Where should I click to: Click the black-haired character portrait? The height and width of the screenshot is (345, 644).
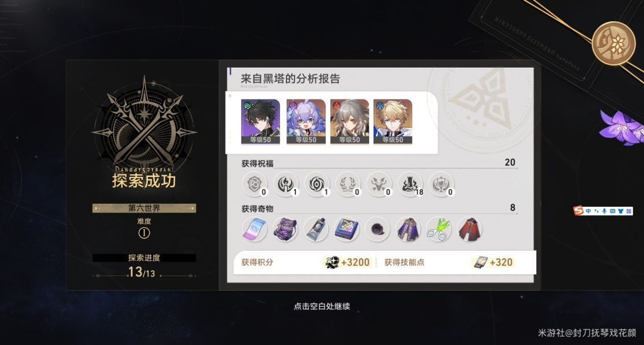[260, 122]
